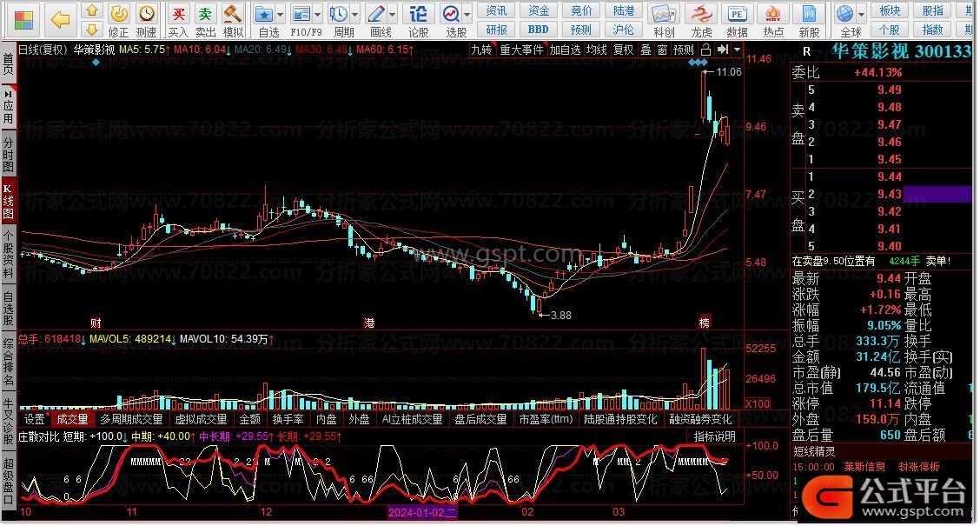980x526 pixels.
Task: Click the 卖出 sell icon
Action: (x=205, y=14)
